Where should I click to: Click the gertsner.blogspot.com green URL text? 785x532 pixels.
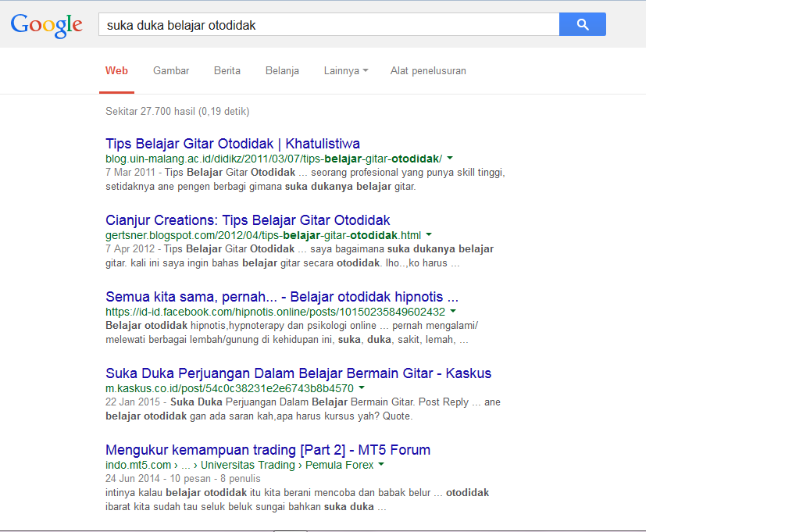(263, 235)
